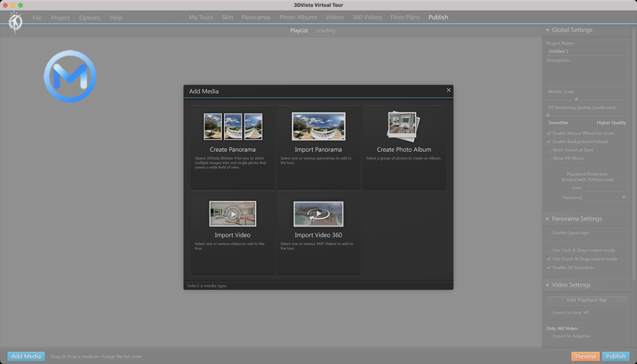This screenshot has height=364, width=637.
Task: Switch to the Publish tab
Action: click(438, 17)
